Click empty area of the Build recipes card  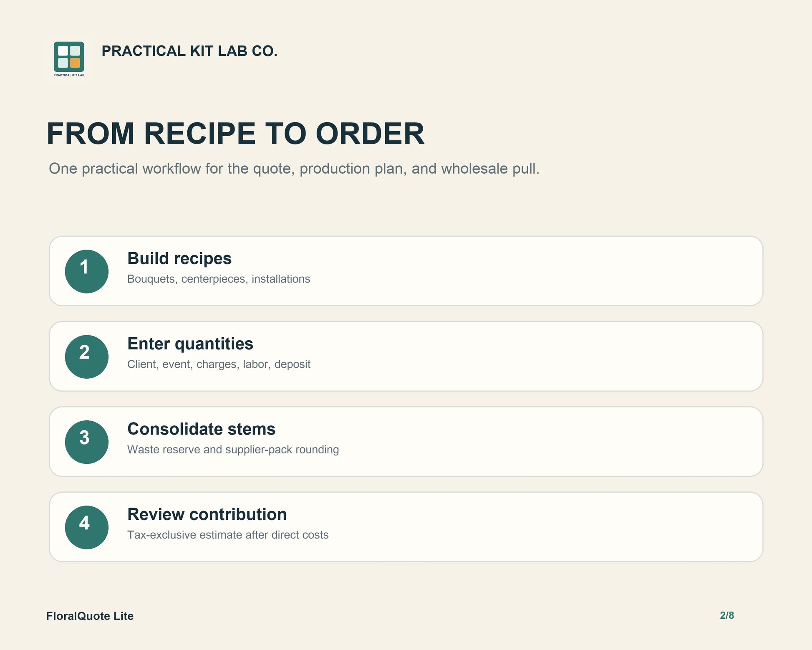coord(542,271)
